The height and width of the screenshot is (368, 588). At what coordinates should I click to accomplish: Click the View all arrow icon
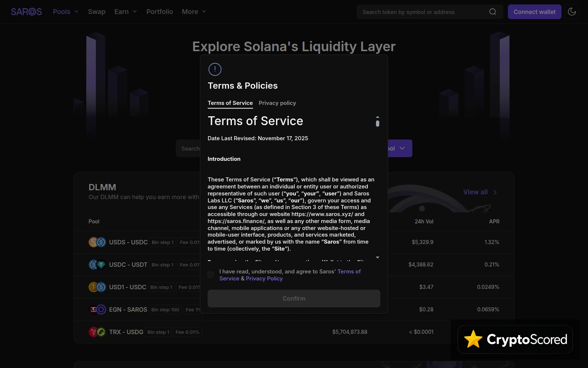point(495,192)
